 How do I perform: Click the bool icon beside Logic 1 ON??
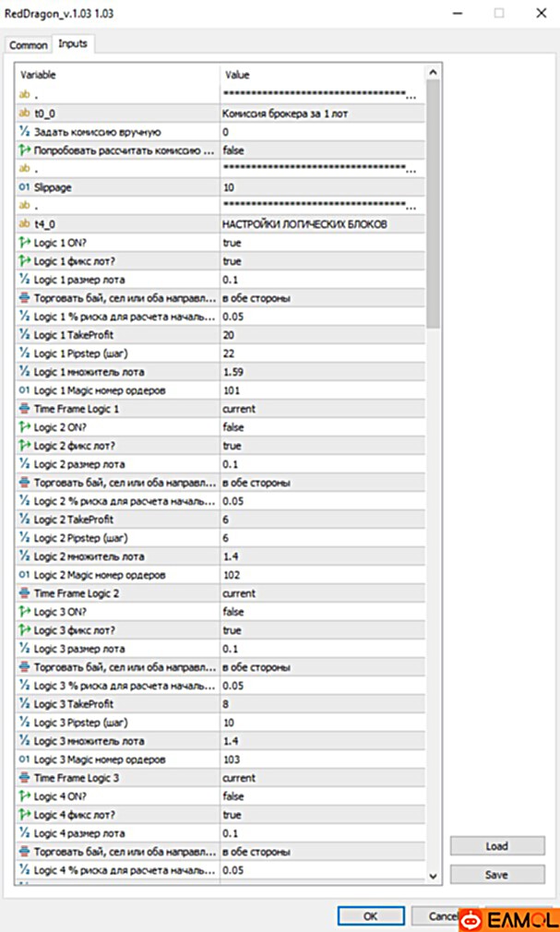tap(24, 242)
